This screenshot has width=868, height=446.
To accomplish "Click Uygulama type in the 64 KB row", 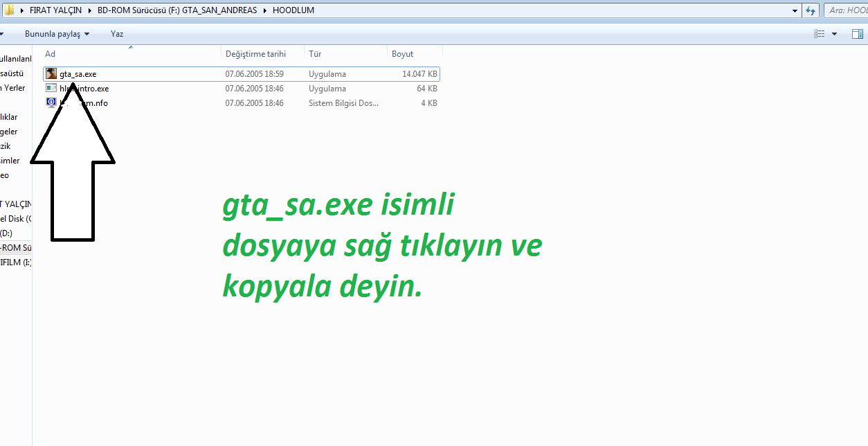I will 327,89.
